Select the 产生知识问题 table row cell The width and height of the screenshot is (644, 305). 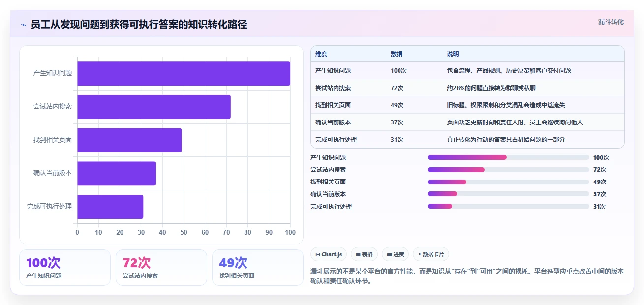pos(333,71)
